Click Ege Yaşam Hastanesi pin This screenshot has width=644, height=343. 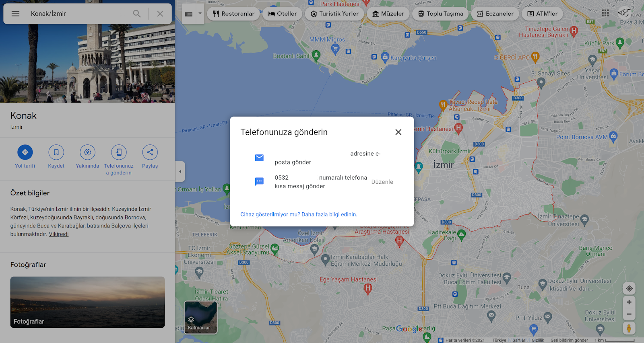point(367,288)
